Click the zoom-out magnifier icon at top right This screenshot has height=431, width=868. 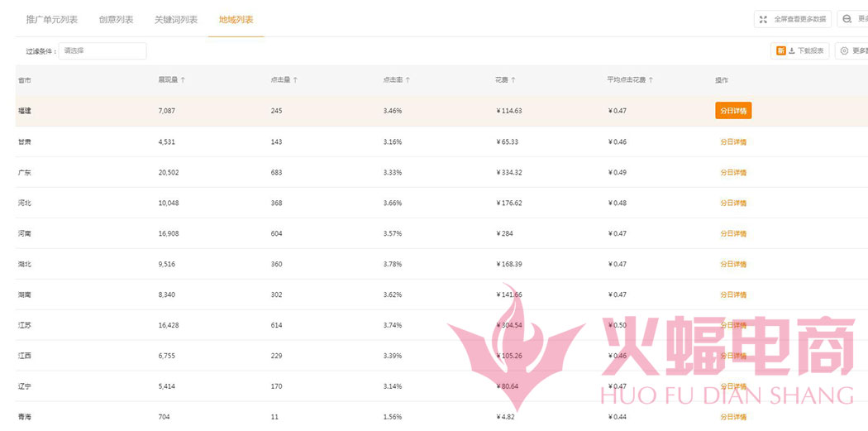click(x=847, y=19)
